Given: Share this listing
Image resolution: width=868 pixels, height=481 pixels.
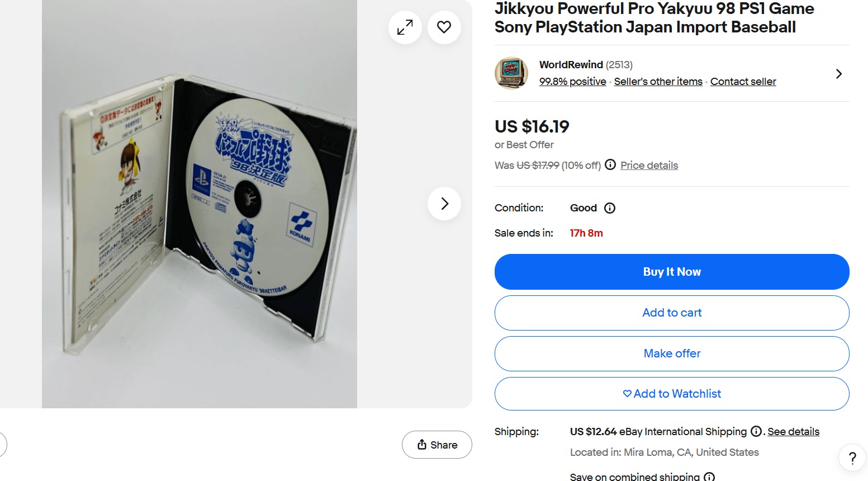Looking at the screenshot, I should pos(437,445).
